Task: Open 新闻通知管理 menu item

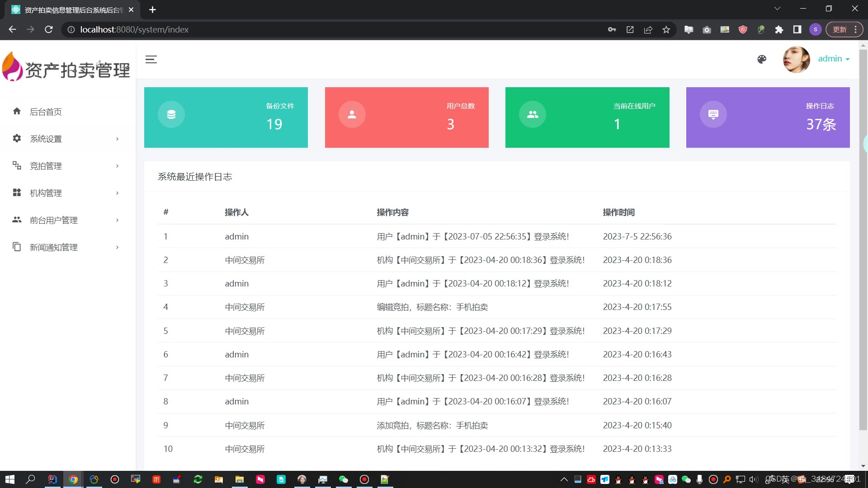Action: (54, 247)
